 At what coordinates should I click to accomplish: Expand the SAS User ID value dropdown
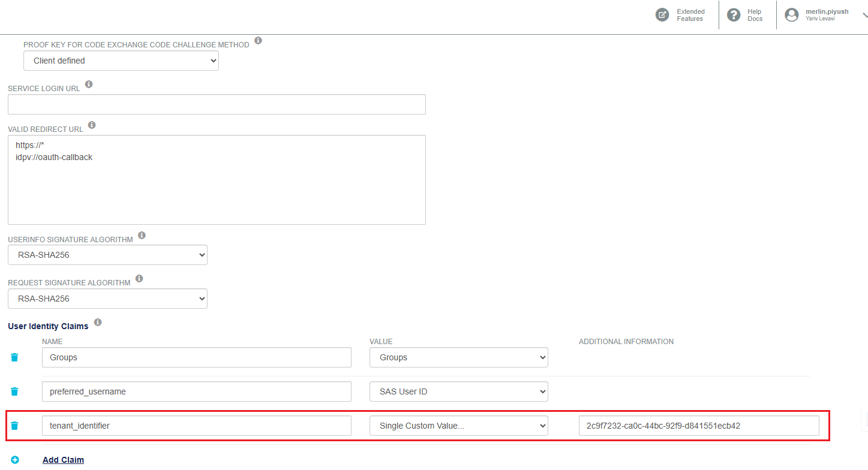tap(458, 391)
